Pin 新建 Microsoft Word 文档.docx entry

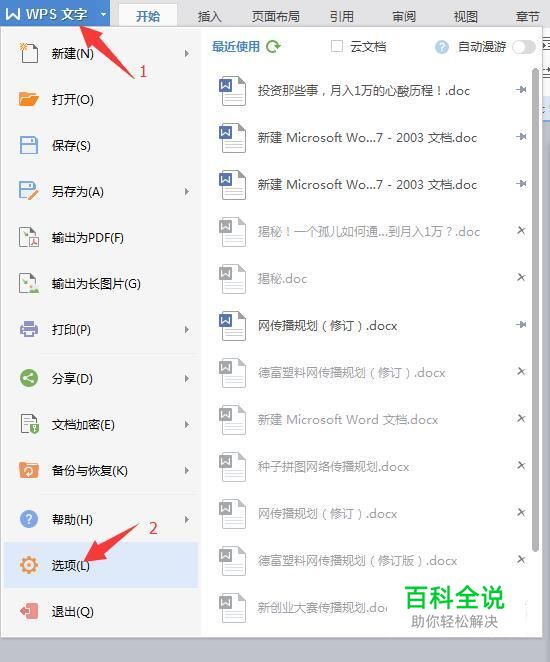521,418
